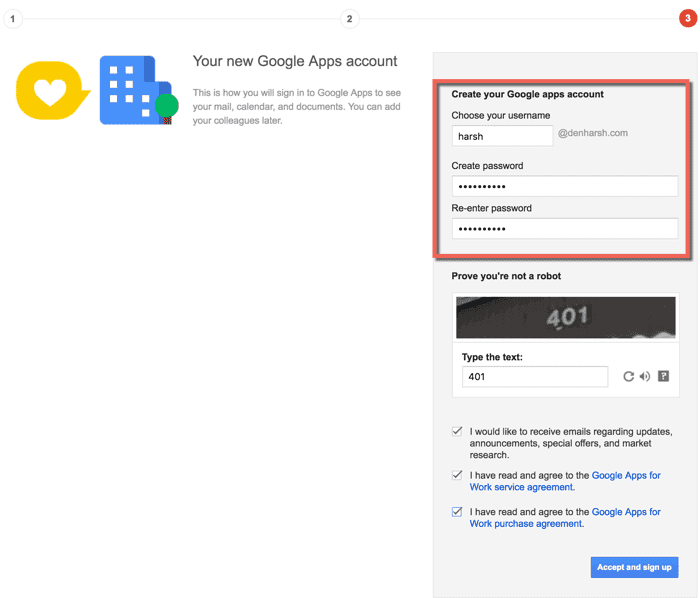700x598 pixels.
Task: Reload the captcha with the refresh icon
Action: pos(628,377)
